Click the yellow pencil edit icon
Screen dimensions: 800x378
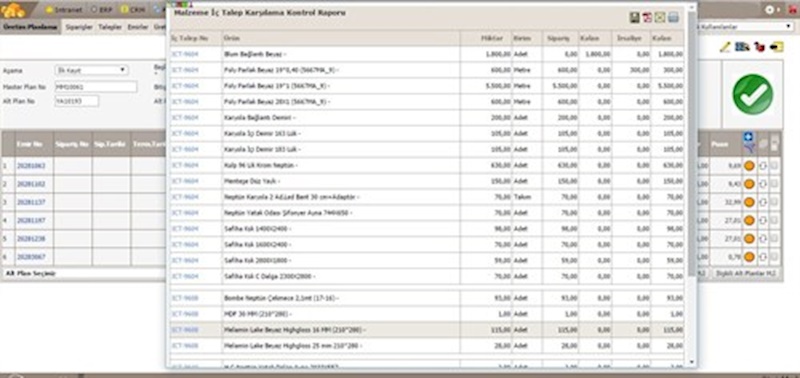tap(725, 47)
